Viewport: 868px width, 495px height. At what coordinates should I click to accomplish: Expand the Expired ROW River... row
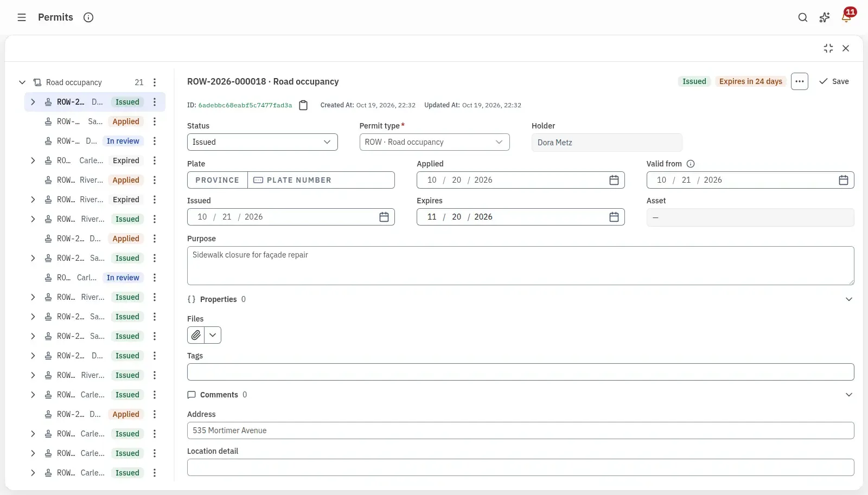point(33,200)
